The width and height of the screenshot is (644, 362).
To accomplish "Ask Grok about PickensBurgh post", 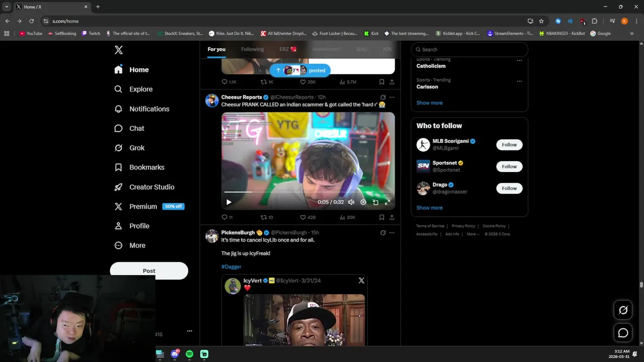I will click(x=383, y=233).
